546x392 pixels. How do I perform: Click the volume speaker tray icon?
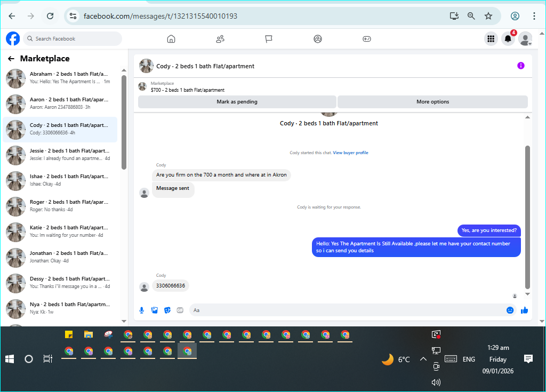(436, 382)
